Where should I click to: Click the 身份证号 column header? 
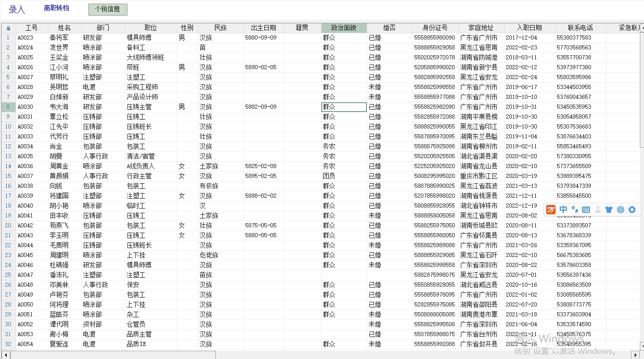pos(435,28)
